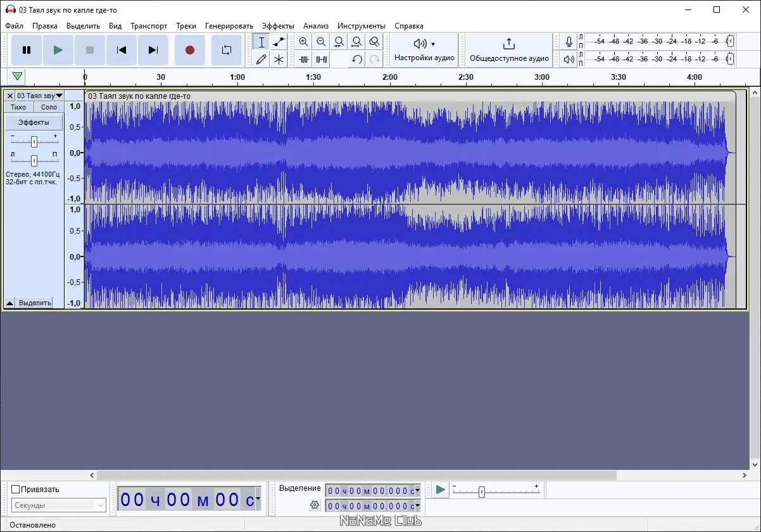Click the track gain slider
The width and height of the screenshot is (761, 532).
pyautogui.click(x=34, y=141)
